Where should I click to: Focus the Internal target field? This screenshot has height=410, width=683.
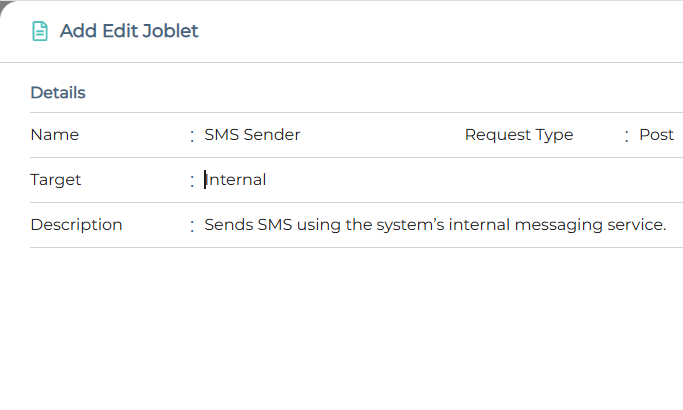point(236,180)
